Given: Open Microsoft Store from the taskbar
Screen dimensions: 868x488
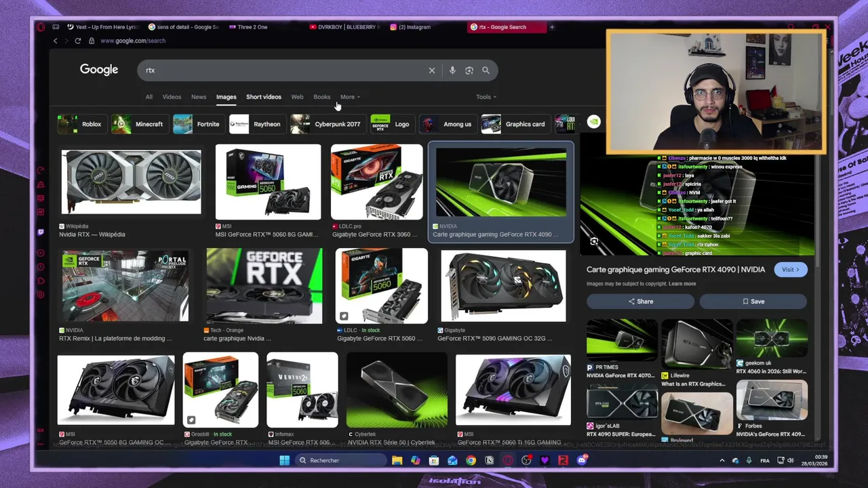Looking at the screenshot, I should pos(434,461).
